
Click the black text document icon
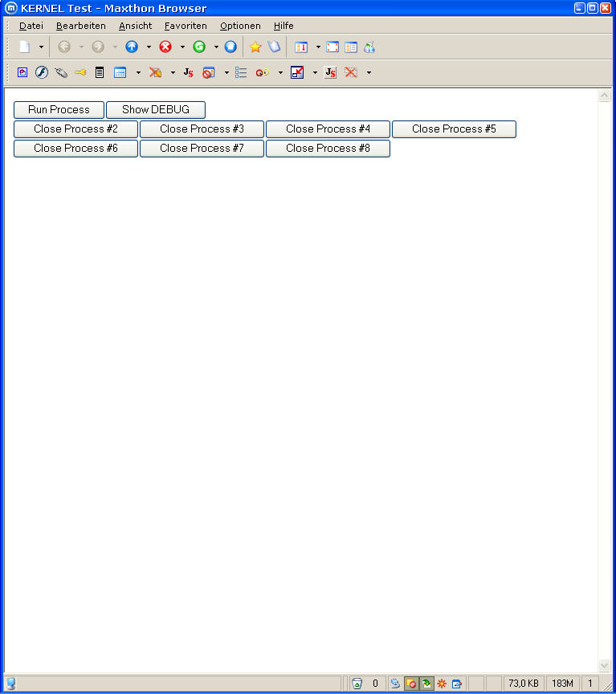[100, 72]
